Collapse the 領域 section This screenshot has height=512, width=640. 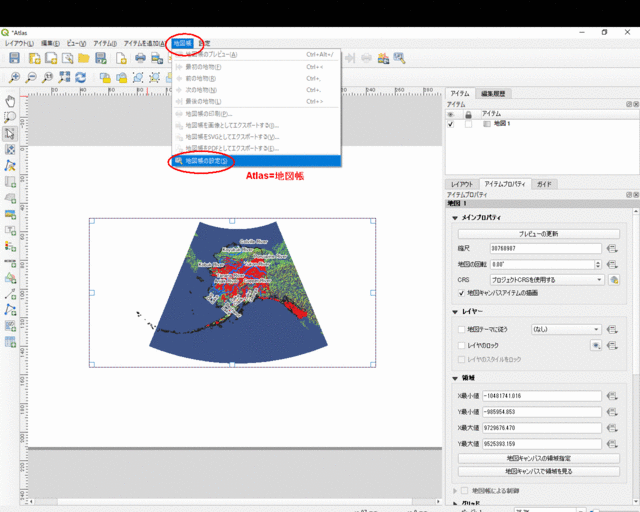455,378
